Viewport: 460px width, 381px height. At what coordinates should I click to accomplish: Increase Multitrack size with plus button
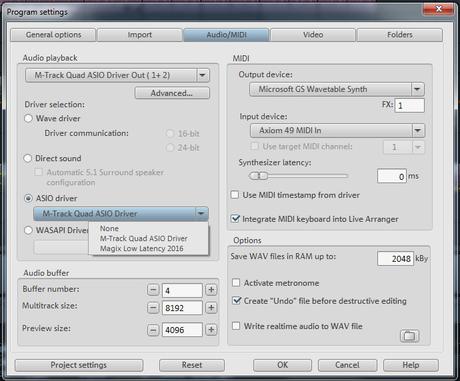pyautogui.click(x=211, y=307)
